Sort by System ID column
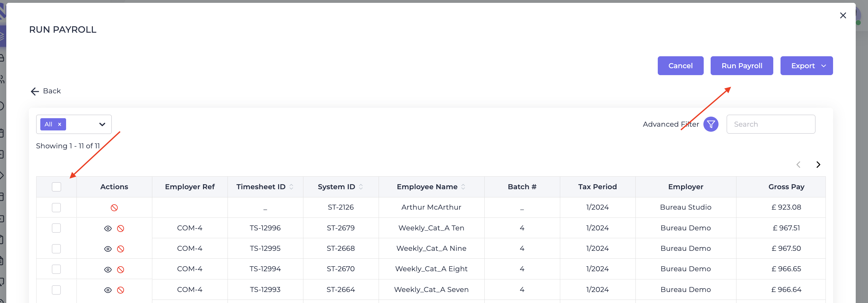Image resolution: width=868 pixels, height=303 pixels. coord(361,187)
